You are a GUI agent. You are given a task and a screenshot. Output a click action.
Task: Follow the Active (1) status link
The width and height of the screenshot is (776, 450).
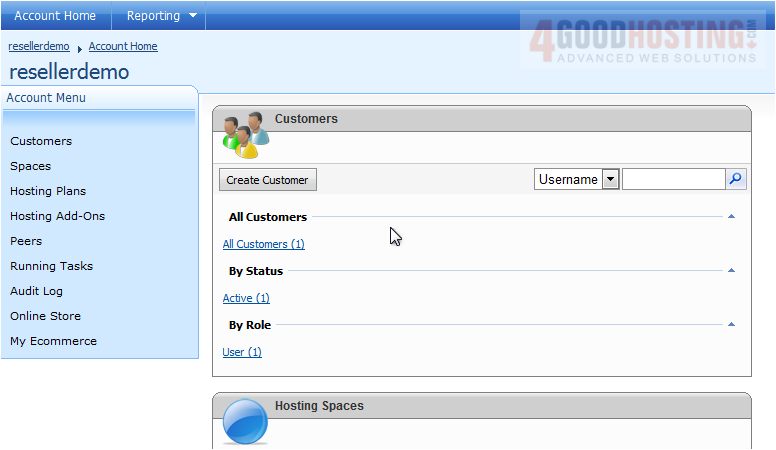pos(246,298)
